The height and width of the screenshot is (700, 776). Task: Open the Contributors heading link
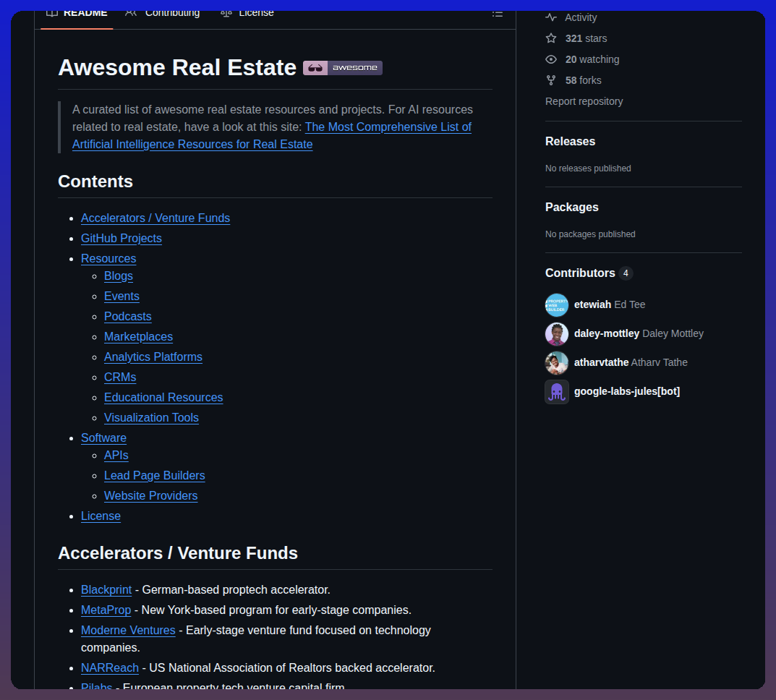[x=580, y=273]
